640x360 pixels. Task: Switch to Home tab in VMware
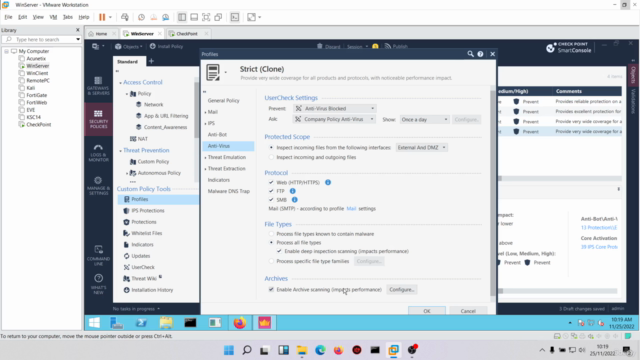coord(100,34)
